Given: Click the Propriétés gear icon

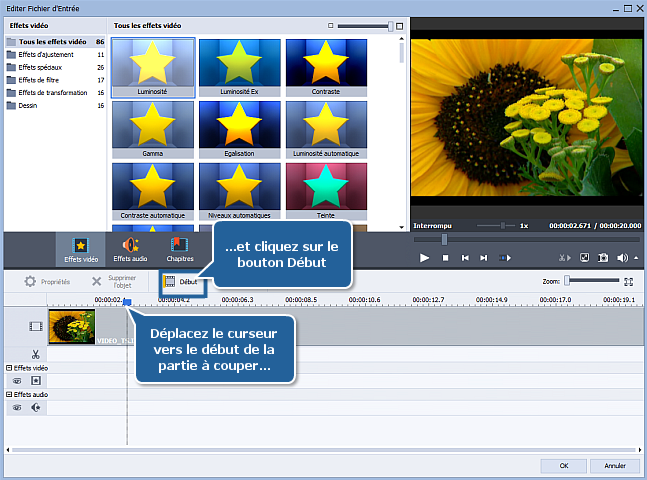Looking at the screenshot, I should click(x=30, y=283).
